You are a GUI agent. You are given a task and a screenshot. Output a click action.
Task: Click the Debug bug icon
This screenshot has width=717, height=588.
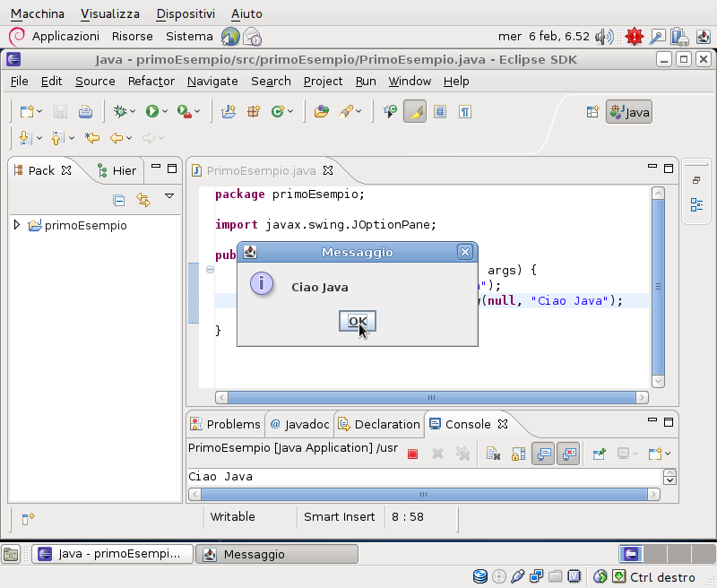coord(120,111)
